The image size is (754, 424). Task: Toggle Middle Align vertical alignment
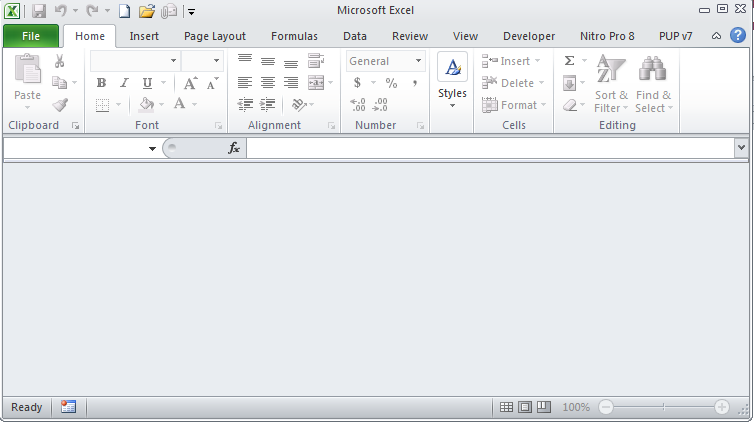[268, 61]
